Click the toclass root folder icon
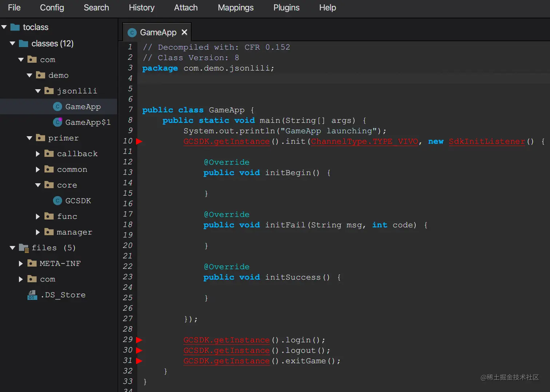Image resolution: width=550 pixels, height=392 pixels. click(x=15, y=27)
